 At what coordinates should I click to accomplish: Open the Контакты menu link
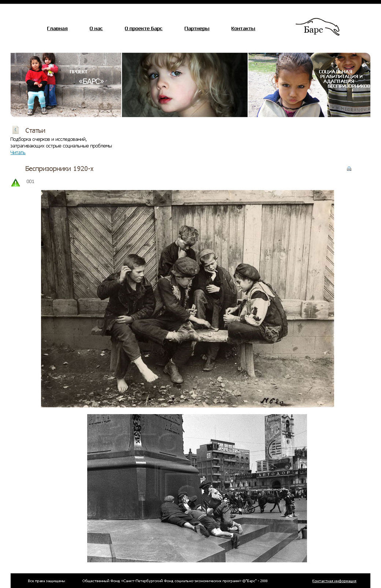coord(243,29)
